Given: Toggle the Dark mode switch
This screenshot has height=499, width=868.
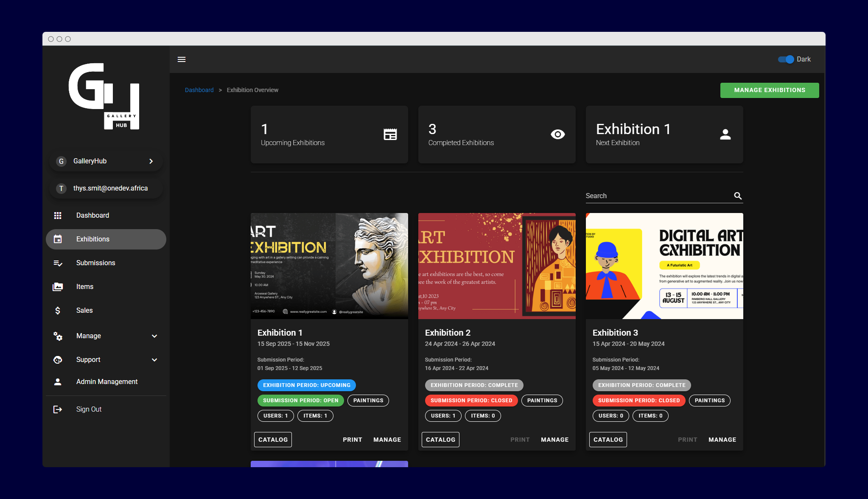Looking at the screenshot, I should tap(786, 59).
